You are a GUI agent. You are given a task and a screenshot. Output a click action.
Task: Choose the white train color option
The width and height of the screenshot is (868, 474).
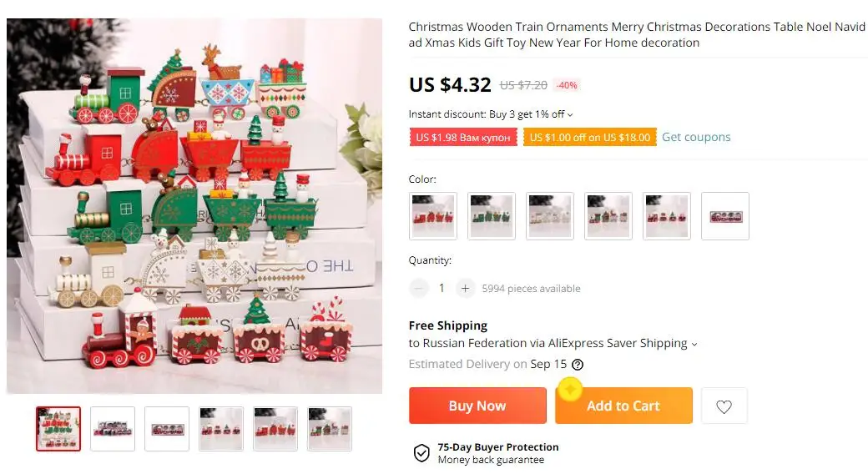[550, 216]
